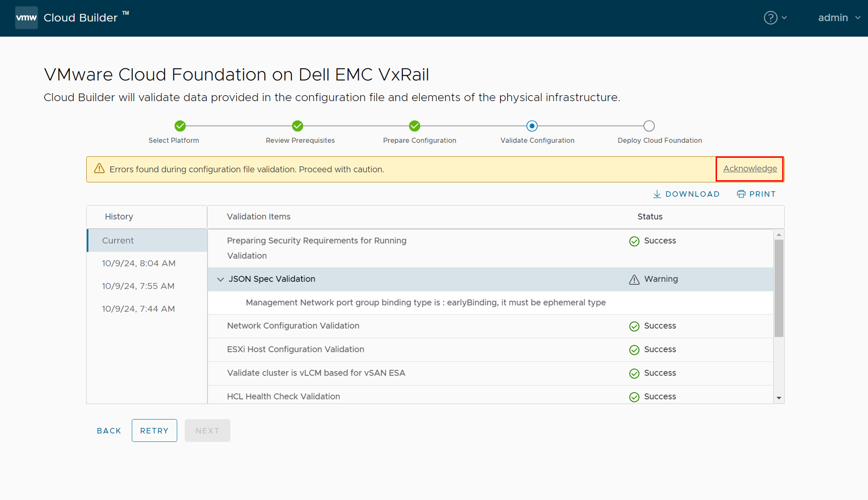The height and width of the screenshot is (500, 868).
Task: Click the warning triangle in the alert banner
Action: click(99, 168)
